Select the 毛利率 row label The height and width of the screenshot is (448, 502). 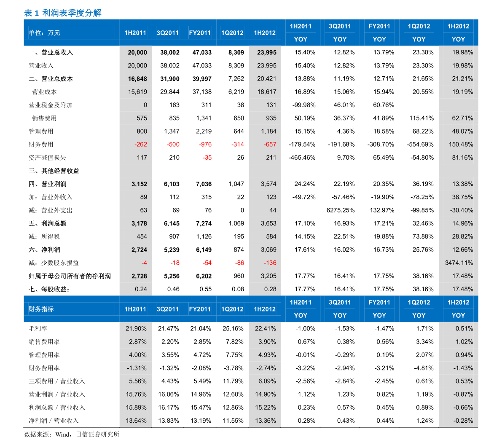tap(38, 329)
